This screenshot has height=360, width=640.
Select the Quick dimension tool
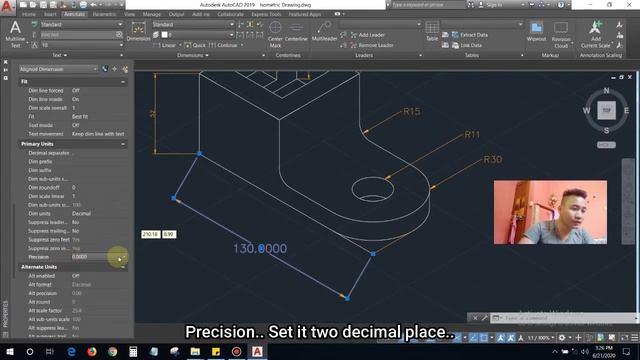point(195,45)
